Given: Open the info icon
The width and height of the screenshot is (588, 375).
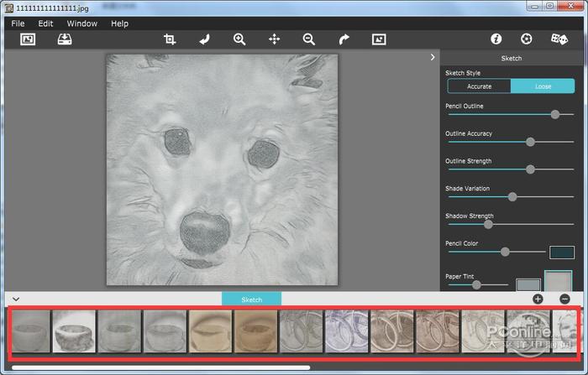Looking at the screenshot, I should pyautogui.click(x=496, y=39).
